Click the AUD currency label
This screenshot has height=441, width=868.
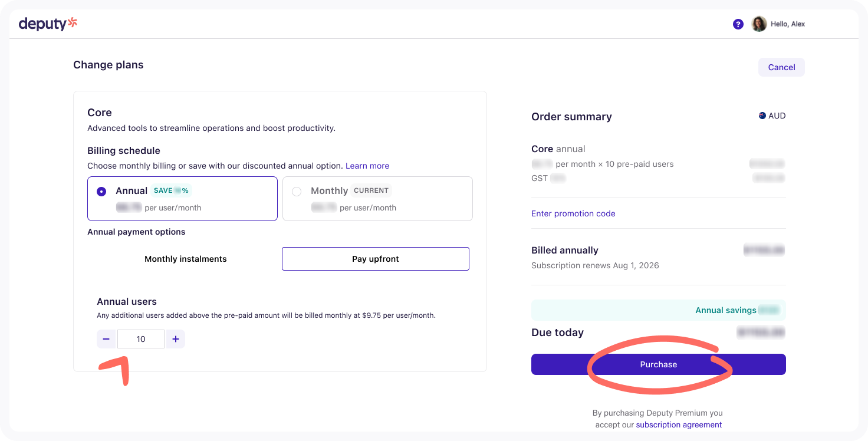[777, 116]
